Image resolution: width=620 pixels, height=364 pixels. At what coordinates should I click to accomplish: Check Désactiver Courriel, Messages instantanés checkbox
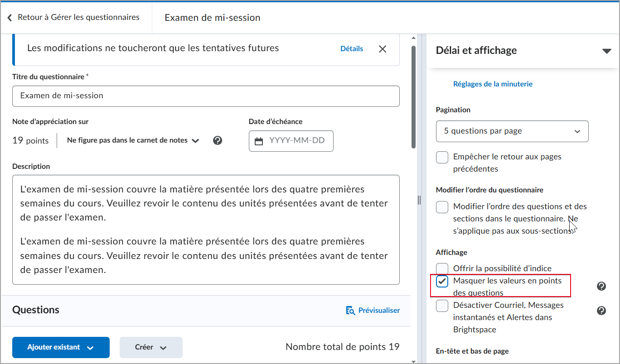click(x=442, y=306)
